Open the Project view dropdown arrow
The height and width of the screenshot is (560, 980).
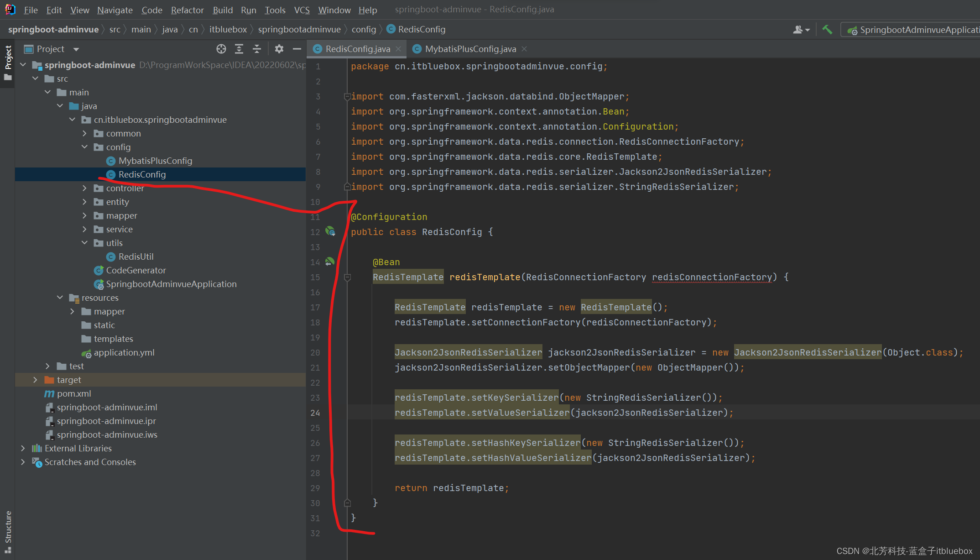tap(76, 49)
